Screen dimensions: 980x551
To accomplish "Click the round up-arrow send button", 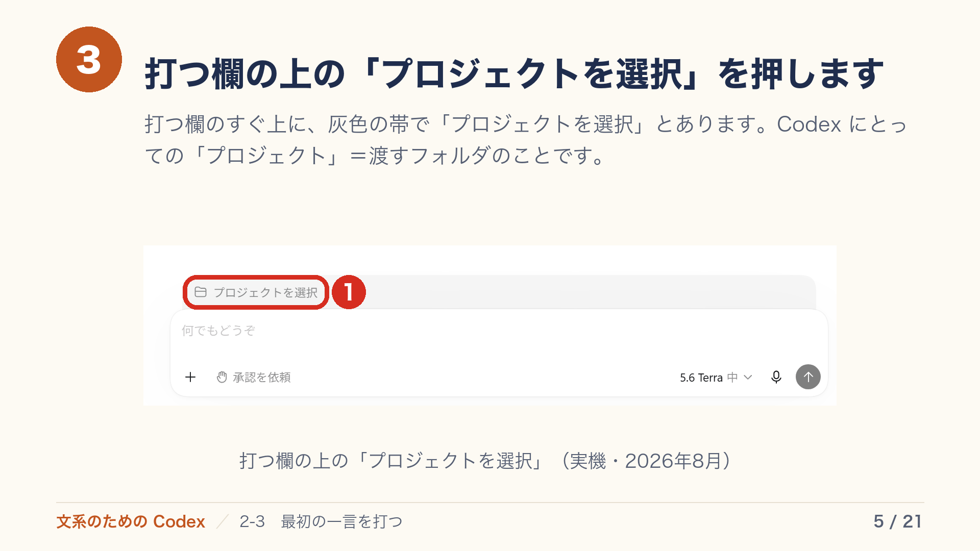I will 808,377.
